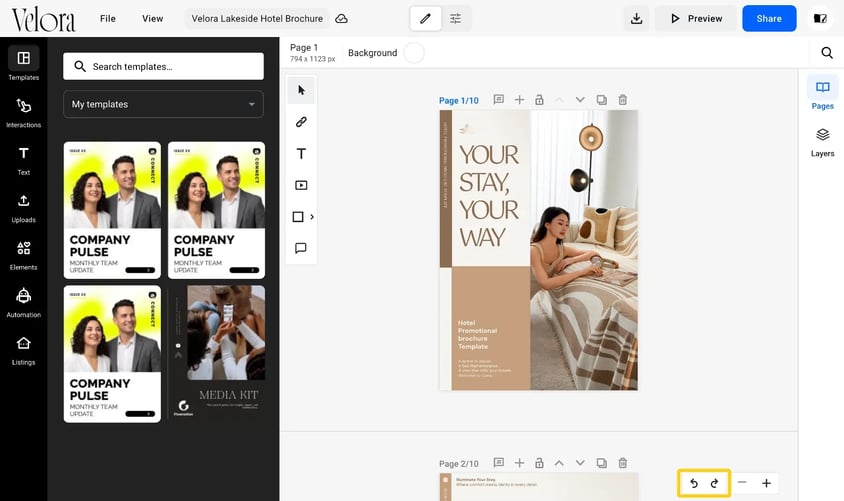
Task: Open notes for Page 2/10
Action: [x=498, y=463]
